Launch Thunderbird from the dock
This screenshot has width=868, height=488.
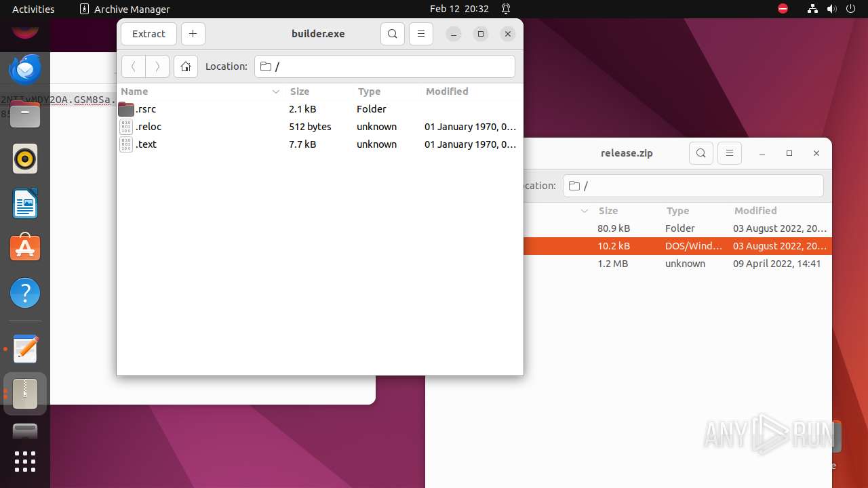[25, 68]
